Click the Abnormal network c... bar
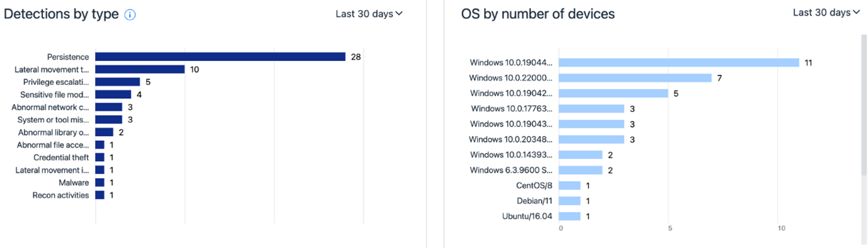 (109, 107)
